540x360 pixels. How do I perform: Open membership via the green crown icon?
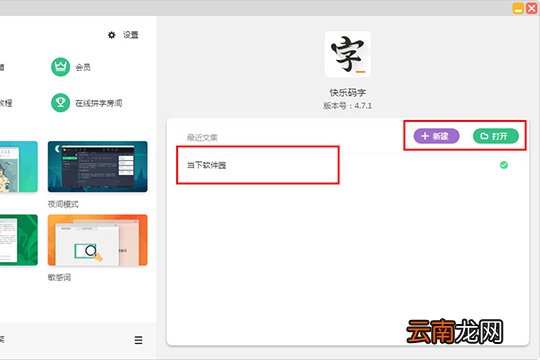point(61,67)
